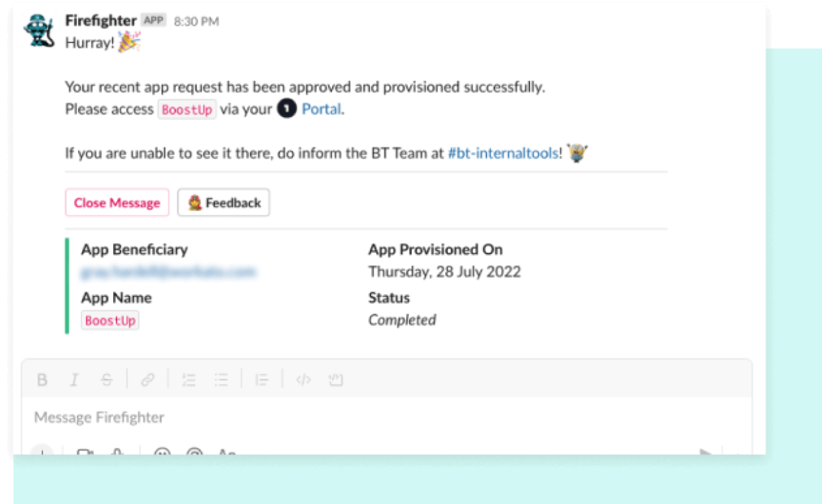Submit Feedback via the Feedback button
Screen dimensions: 822x504
click(x=223, y=202)
